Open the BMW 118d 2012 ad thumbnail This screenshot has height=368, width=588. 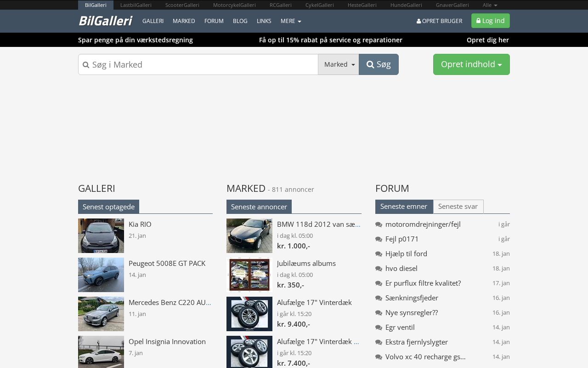pos(249,236)
